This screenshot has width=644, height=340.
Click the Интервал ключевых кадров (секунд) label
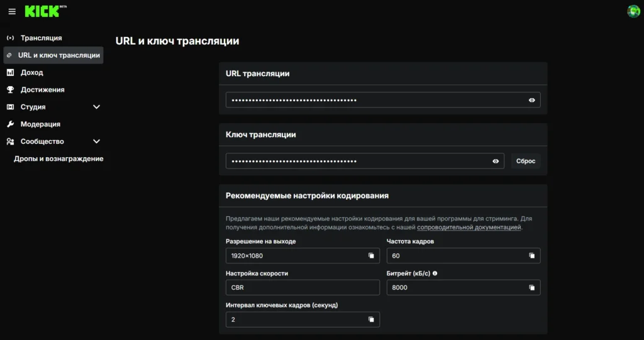(282, 305)
